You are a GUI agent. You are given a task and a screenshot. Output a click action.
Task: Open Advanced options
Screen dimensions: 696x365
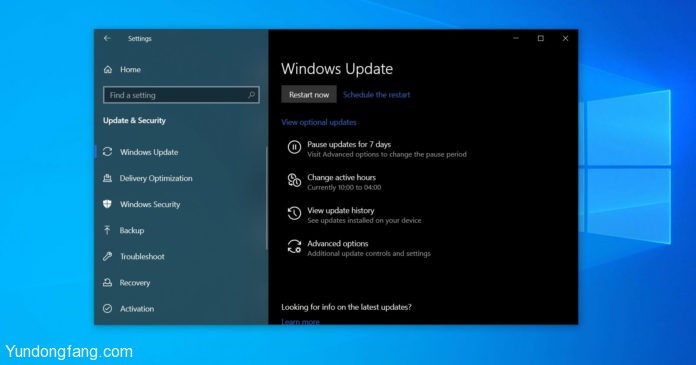tap(337, 243)
